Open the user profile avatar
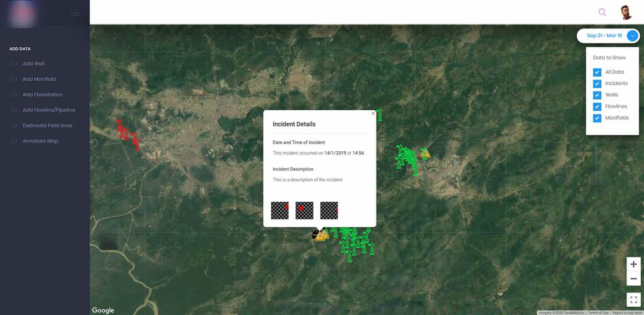The width and height of the screenshot is (644, 315). 626,13
